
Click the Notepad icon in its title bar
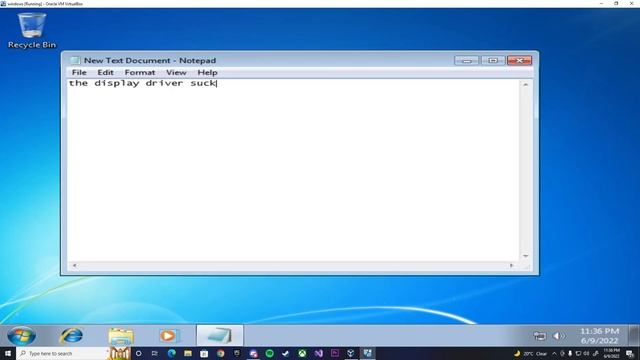click(x=75, y=60)
